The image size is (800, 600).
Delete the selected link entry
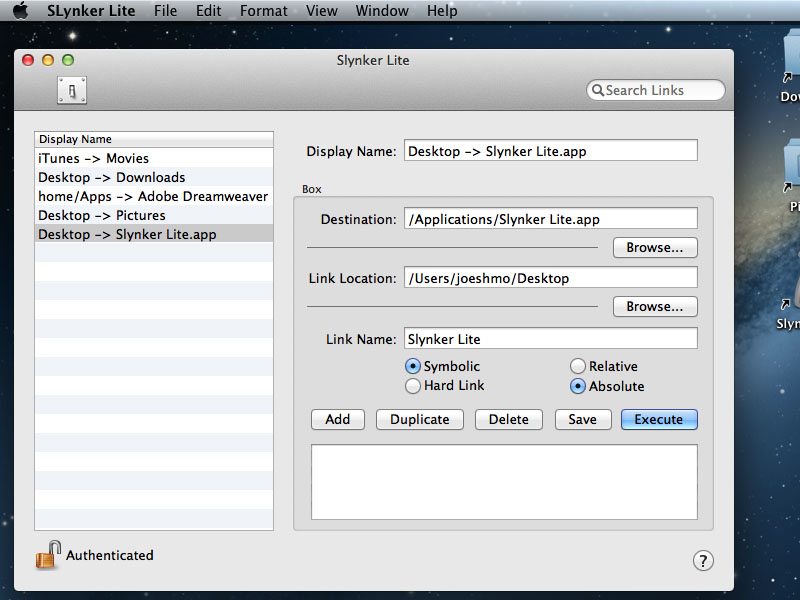[508, 419]
